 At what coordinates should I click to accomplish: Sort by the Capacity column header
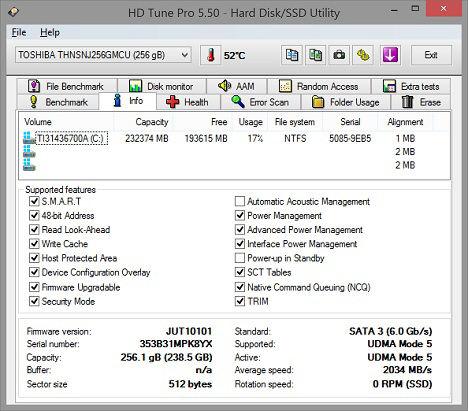pyautogui.click(x=143, y=122)
